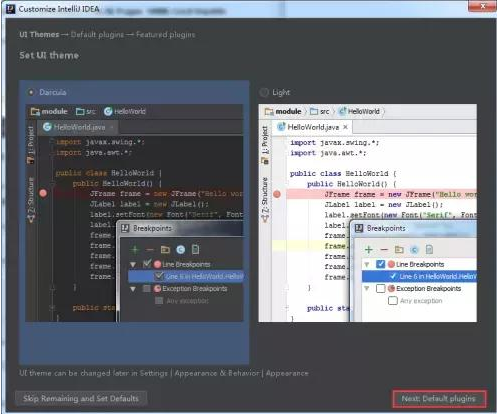Click the red breakpoint dot in Darcula preview gutter
This screenshot has width=497, height=414.
(43, 193)
